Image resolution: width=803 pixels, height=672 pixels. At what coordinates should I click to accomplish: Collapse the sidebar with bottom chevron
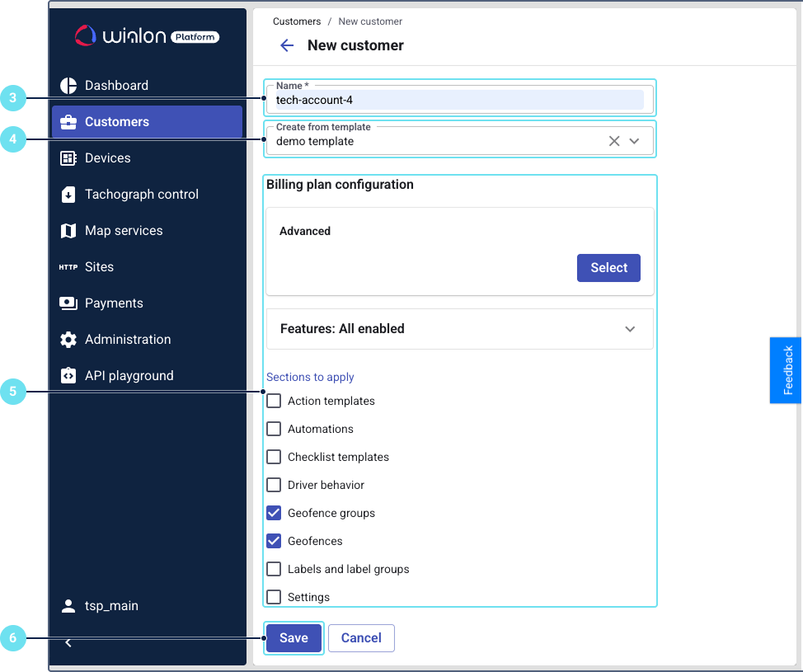[x=68, y=642]
